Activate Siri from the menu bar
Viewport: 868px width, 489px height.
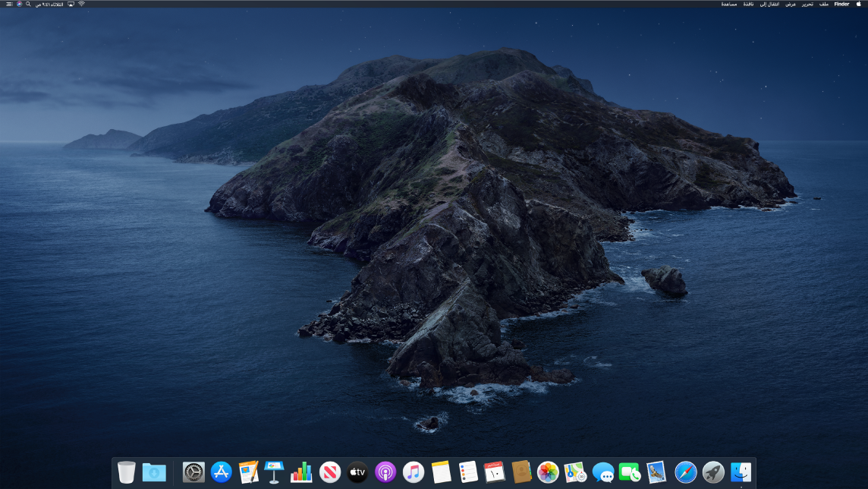point(19,4)
